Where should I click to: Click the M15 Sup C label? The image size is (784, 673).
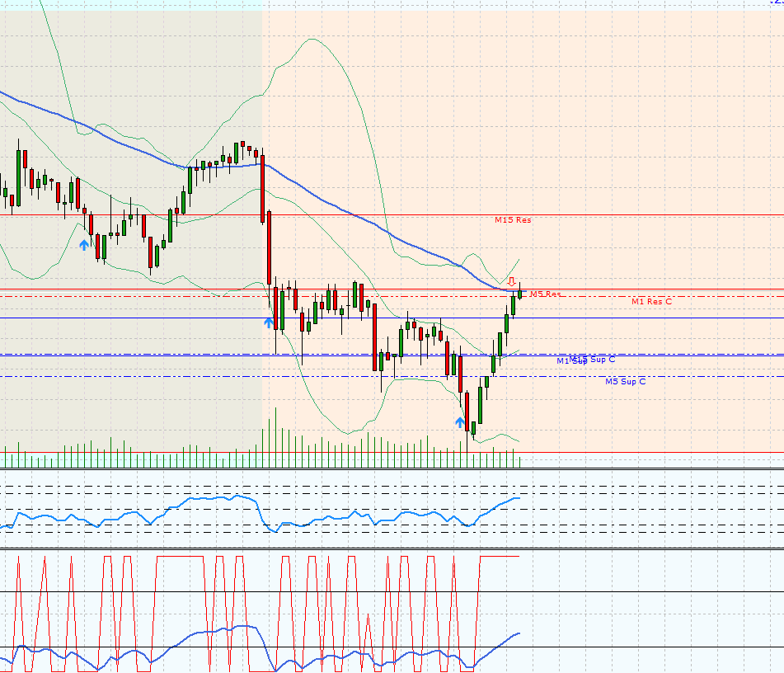(x=595, y=359)
